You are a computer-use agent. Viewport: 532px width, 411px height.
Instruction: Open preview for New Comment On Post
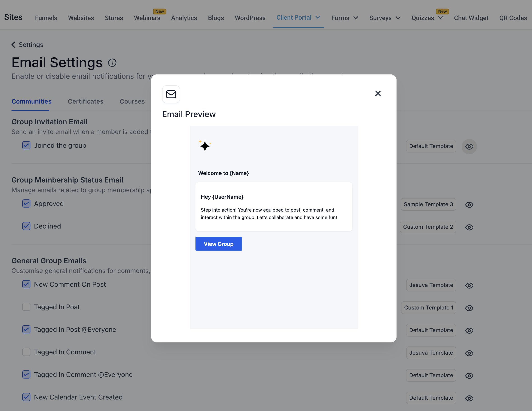pyautogui.click(x=469, y=285)
